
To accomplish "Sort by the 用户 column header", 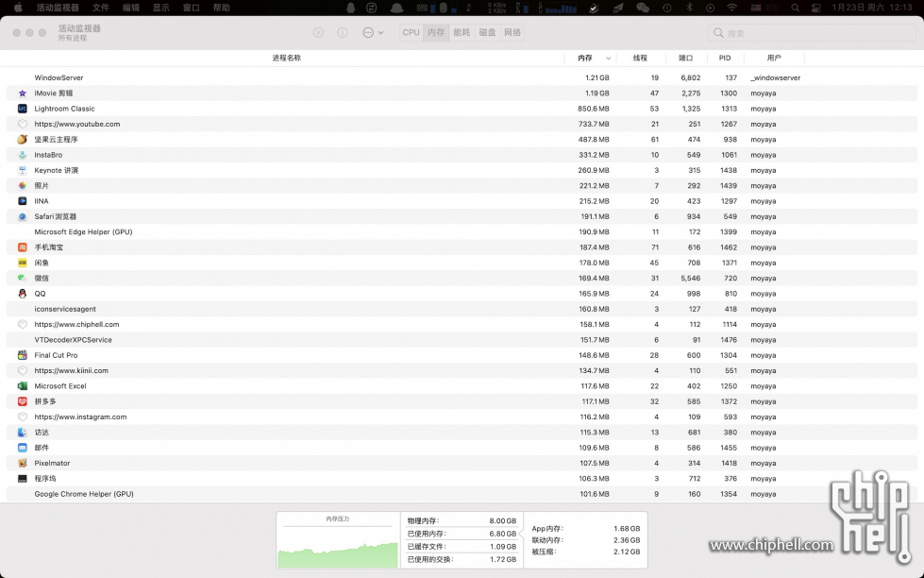I will [x=774, y=58].
